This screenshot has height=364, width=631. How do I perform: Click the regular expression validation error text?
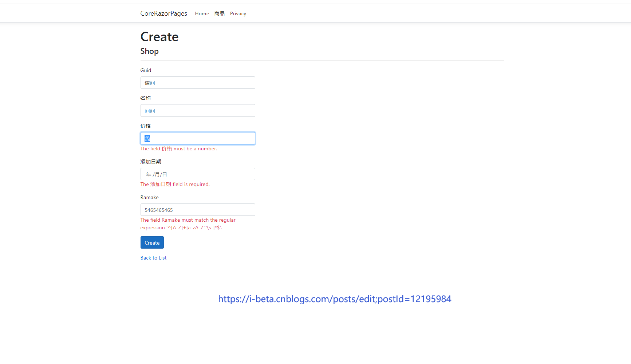(x=188, y=224)
